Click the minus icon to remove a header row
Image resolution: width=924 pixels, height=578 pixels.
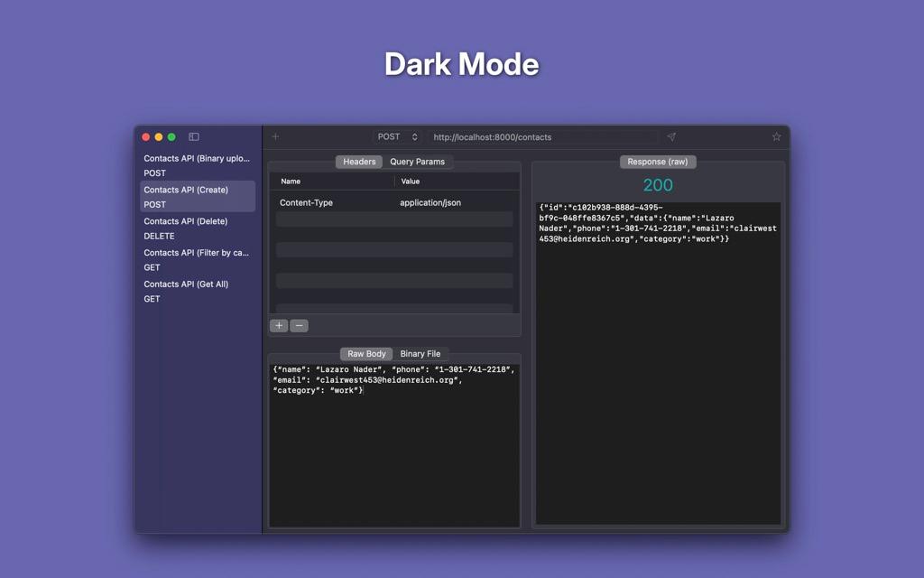[299, 325]
